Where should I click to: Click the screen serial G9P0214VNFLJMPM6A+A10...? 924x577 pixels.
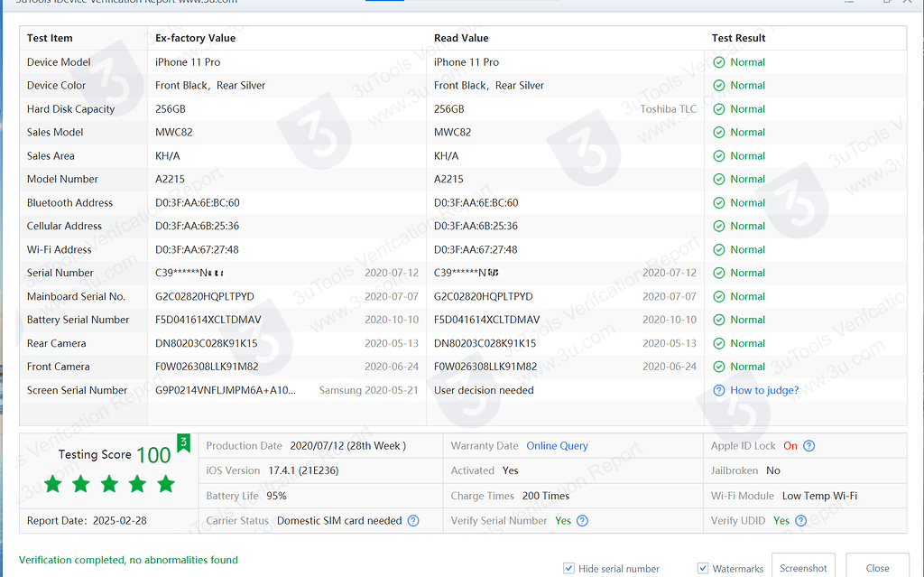(x=226, y=391)
